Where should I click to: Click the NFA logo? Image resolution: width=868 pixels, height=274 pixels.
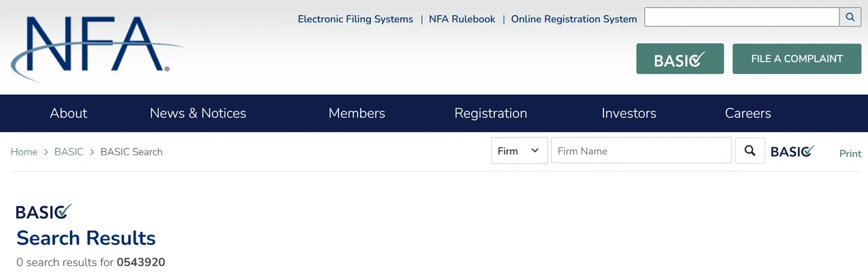point(96,48)
